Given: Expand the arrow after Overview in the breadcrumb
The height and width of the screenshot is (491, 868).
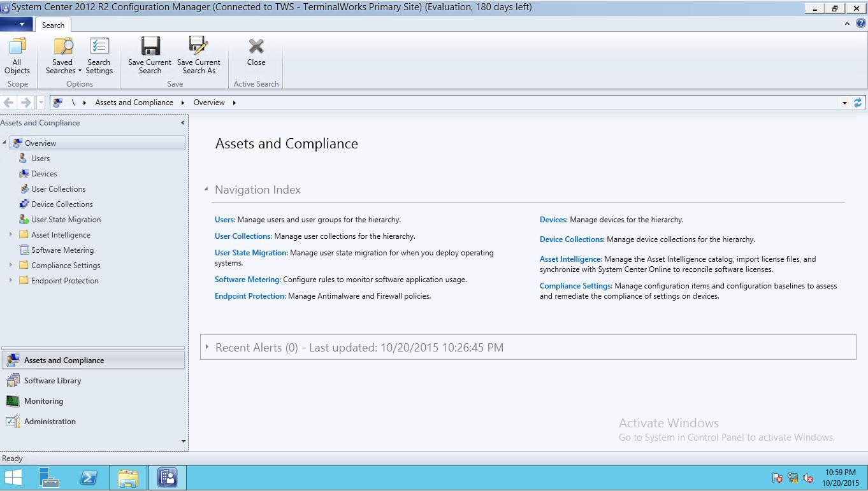Looking at the screenshot, I should pyautogui.click(x=235, y=103).
